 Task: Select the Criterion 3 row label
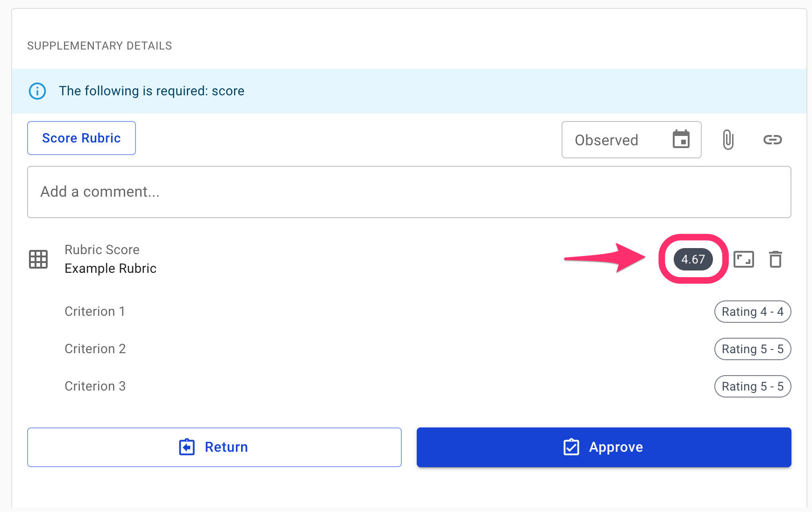95,386
